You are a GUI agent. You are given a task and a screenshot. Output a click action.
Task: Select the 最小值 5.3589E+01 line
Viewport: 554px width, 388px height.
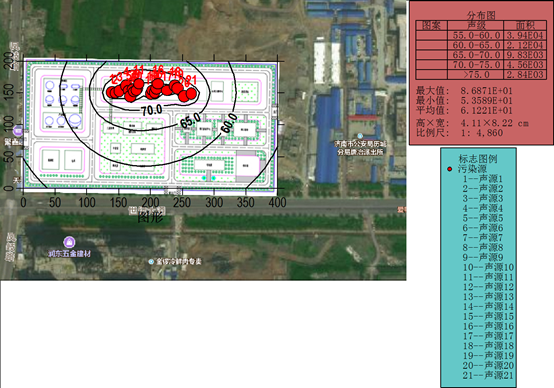(464, 101)
